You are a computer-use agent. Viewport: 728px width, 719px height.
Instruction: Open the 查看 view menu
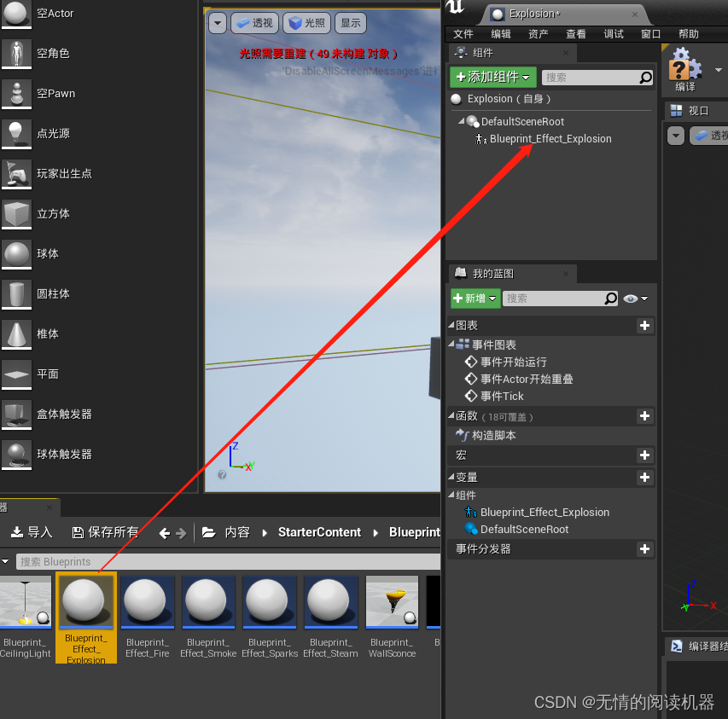(576, 34)
